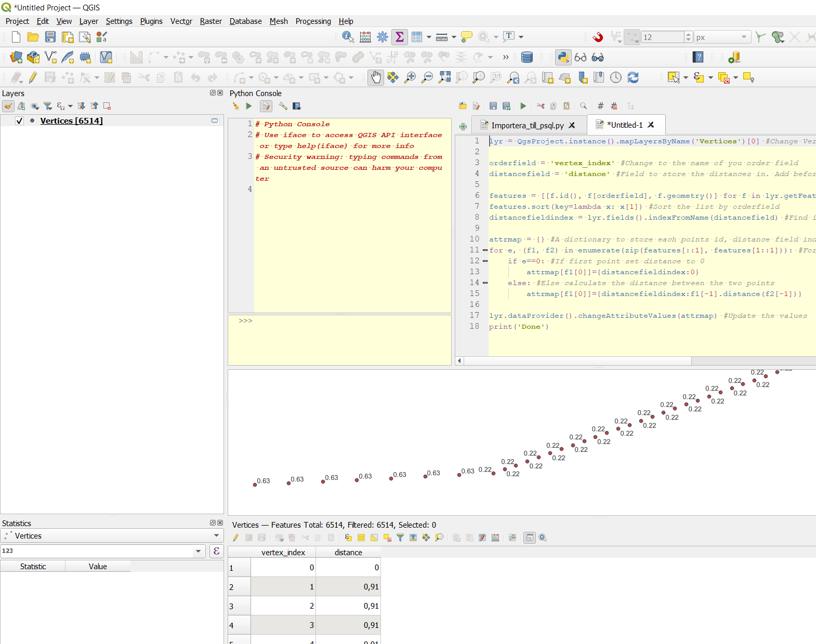Screen dimensions: 816x644
Task: Open select features tool dropdown arrow
Action: 686,77
